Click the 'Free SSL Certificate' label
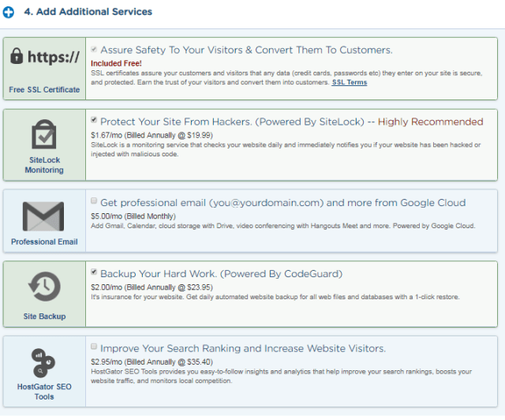The width and height of the screenshot is (505, 420). click(x=44, y=90)
